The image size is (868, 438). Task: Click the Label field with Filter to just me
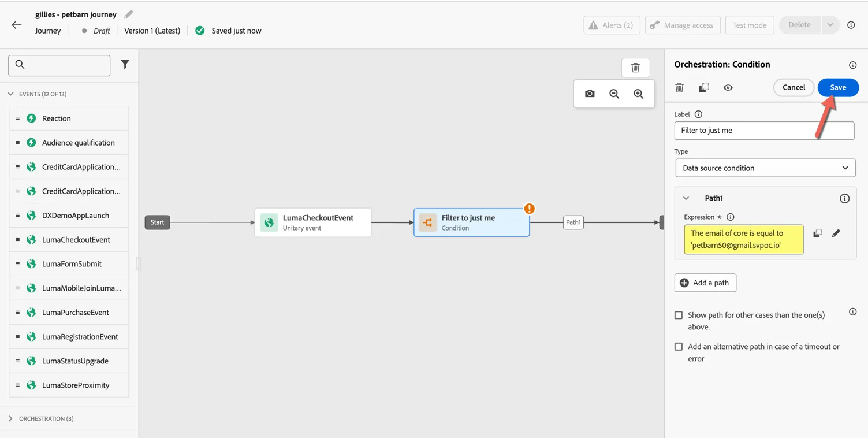764,131
